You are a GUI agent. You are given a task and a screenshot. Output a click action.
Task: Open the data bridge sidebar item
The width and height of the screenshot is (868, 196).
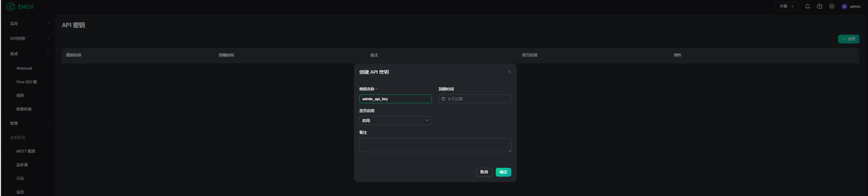24,109
